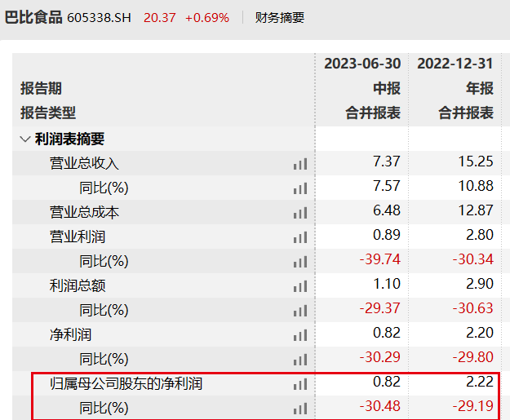Open chart icon for 营业总收入 row
The width and height of the screenshot is (510, 420).
[300, 164]
